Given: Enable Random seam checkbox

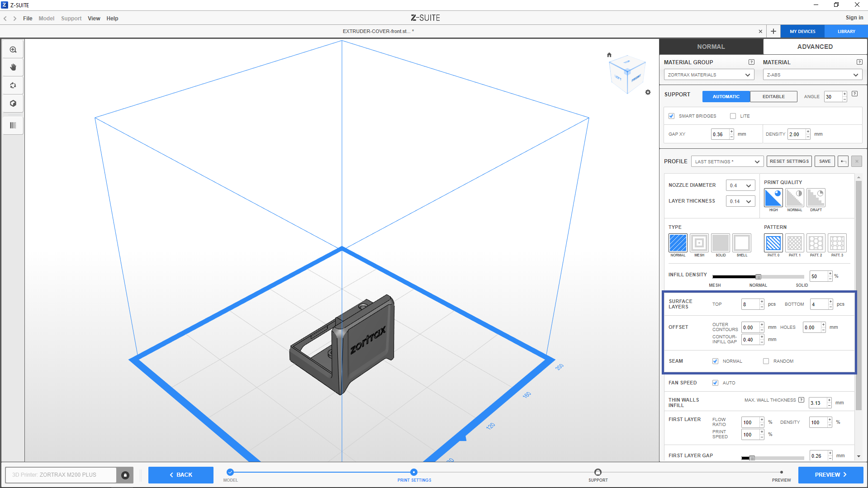Looking at the screenshot, I should 766,361.
